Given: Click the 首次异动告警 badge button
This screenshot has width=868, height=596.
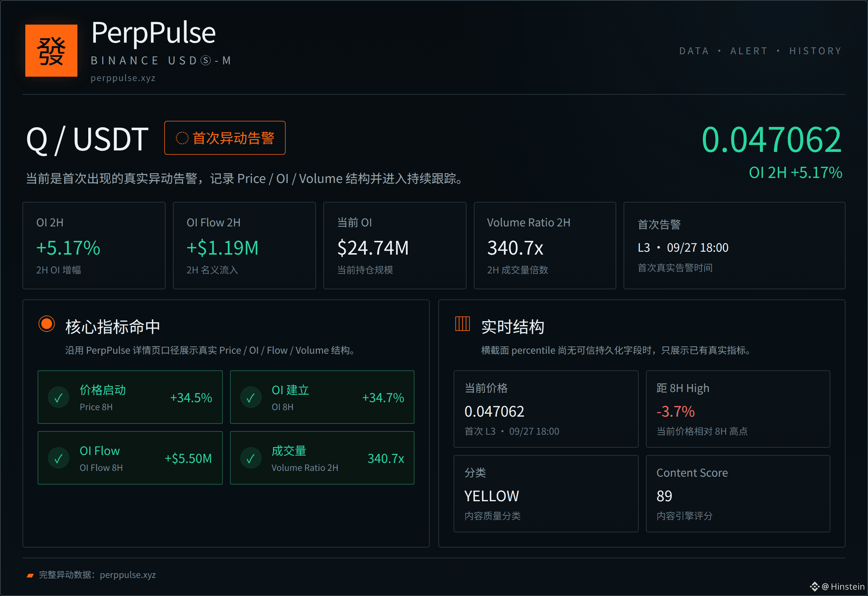Looking at the screenshot, I should tap(225, 138).
